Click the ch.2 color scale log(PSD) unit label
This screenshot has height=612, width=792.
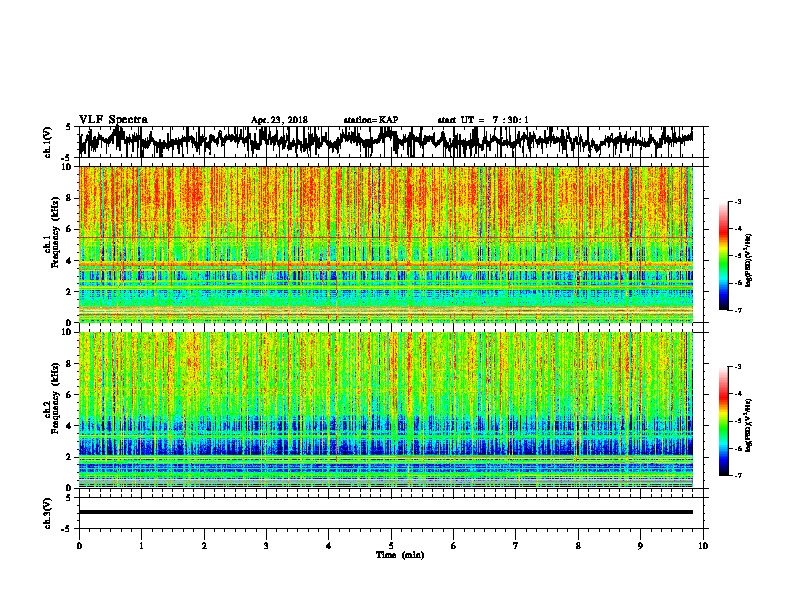coord(749,425)
